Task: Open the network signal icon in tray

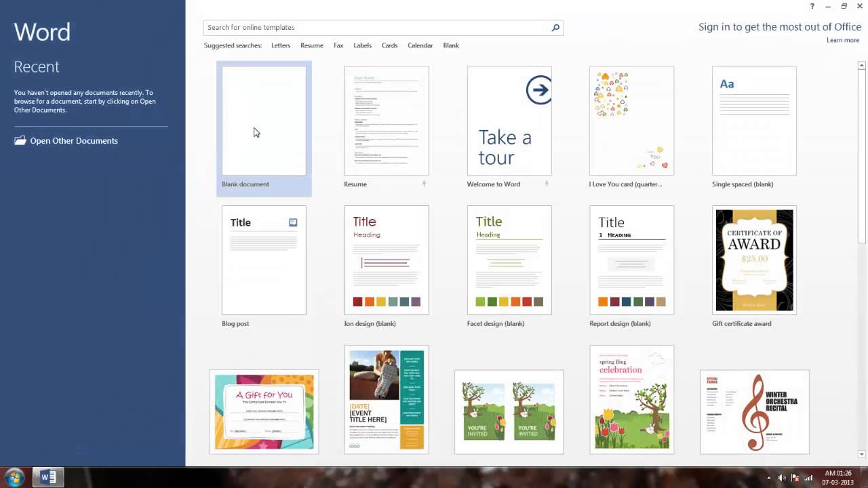Action: [x=808, y=478]
